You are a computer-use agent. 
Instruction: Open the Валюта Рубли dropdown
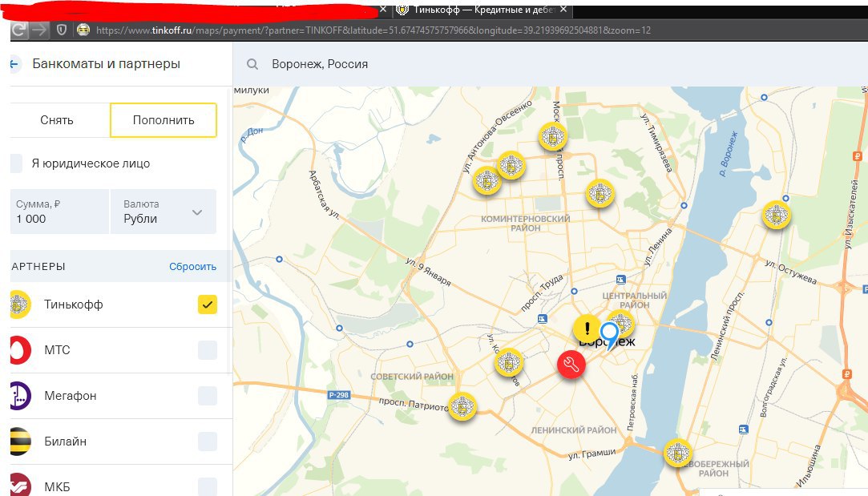(x=164, y=212)
